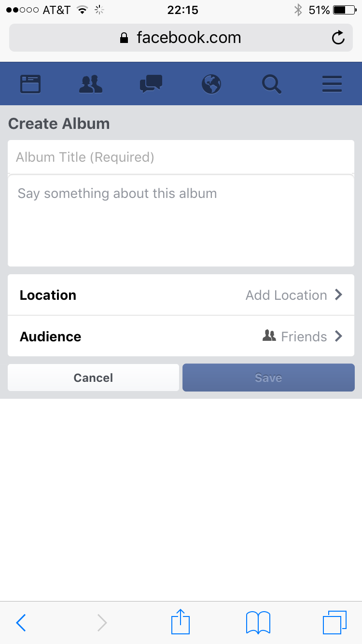Tap the Audience row label

pos(51,336)
